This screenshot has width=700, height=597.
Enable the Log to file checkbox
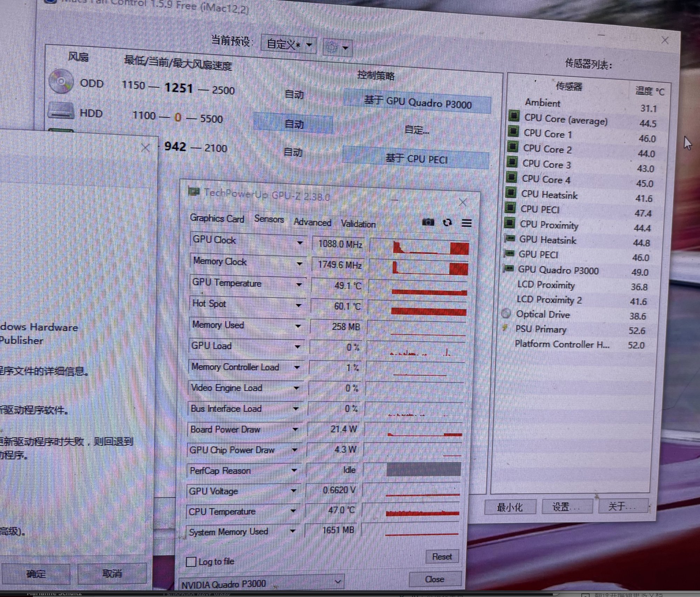point(191,561)
